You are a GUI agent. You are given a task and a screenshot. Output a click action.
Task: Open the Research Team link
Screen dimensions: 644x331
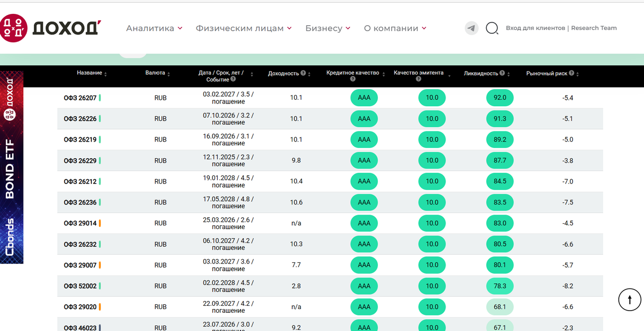(x=594, y=28)
